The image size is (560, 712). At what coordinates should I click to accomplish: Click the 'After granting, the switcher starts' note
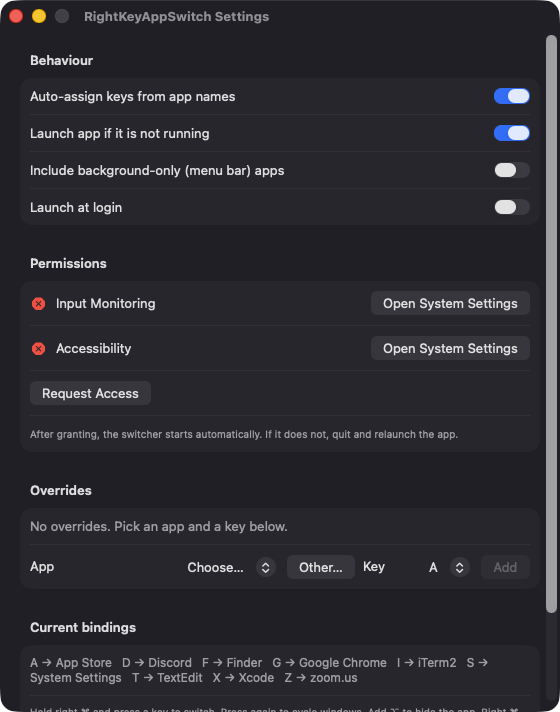point(244,435)
